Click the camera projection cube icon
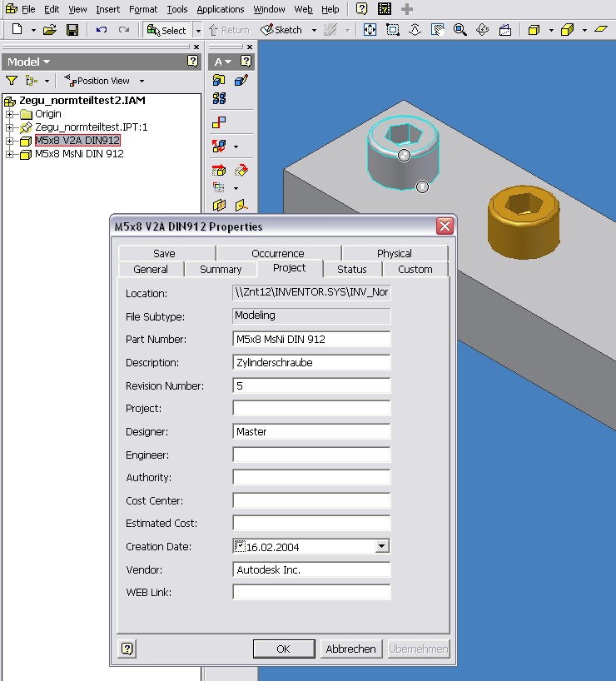616x681 pixels. point(568,30)
